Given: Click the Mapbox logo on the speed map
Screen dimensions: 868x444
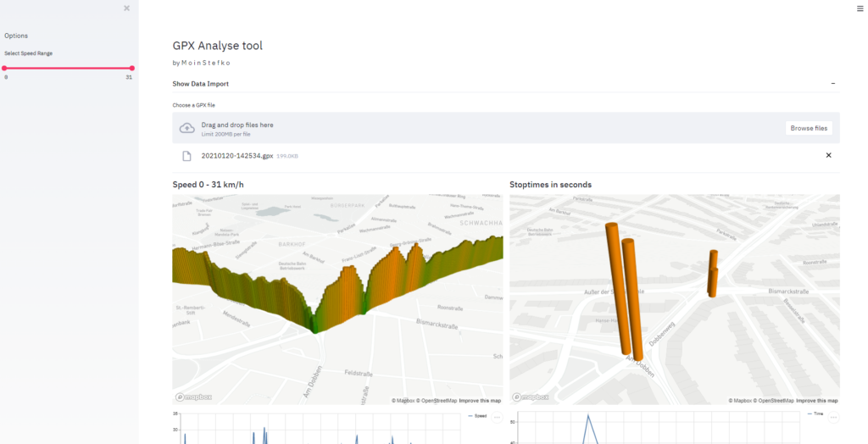Looking at the screenshot, I should (194, 397).
